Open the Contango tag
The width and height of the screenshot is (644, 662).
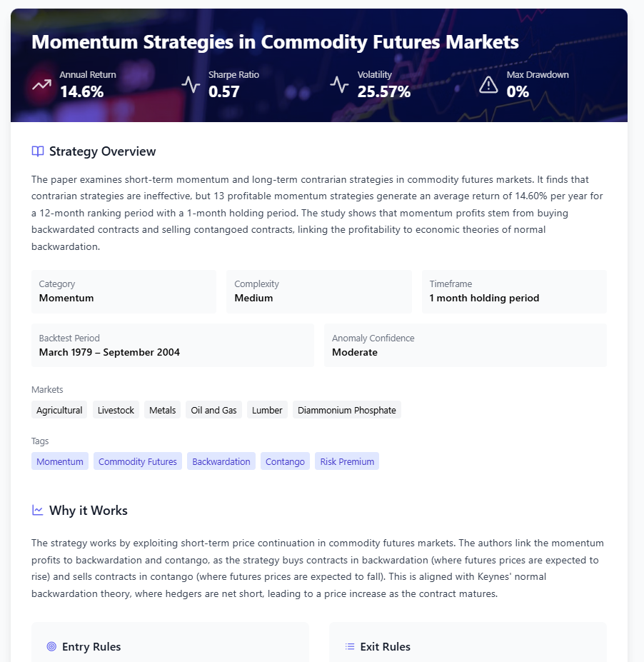tap(284, 461)
